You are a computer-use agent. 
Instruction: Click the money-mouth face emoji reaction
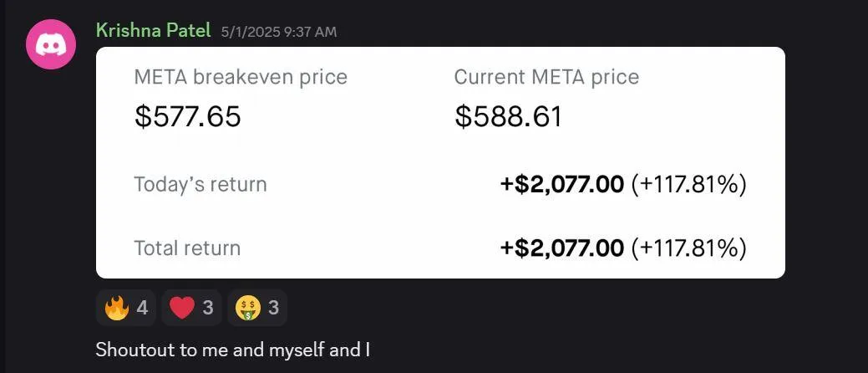(246, 309)
